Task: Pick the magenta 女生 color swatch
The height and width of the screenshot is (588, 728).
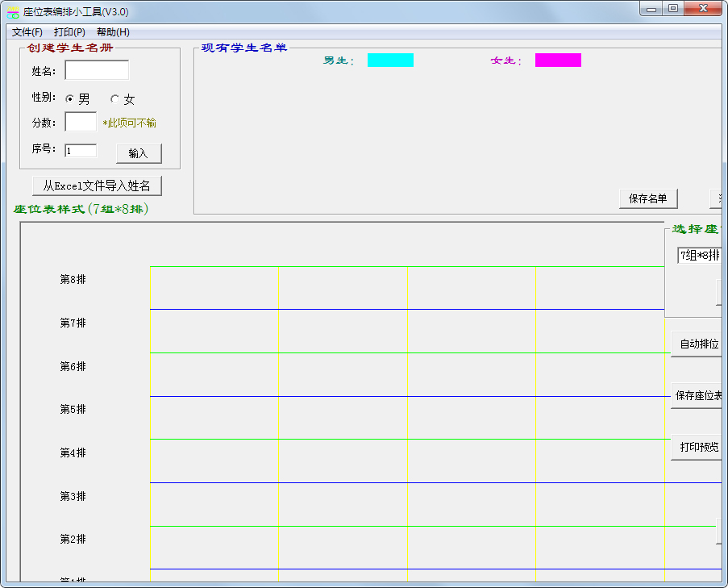Action: tap(558, 60)
